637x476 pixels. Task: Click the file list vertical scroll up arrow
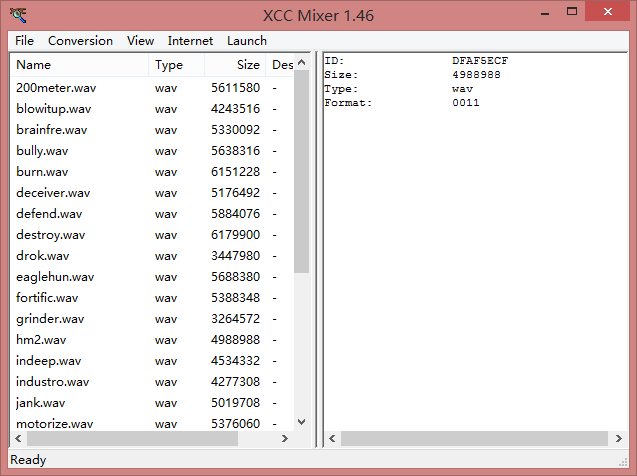click(x=301, y=62)
